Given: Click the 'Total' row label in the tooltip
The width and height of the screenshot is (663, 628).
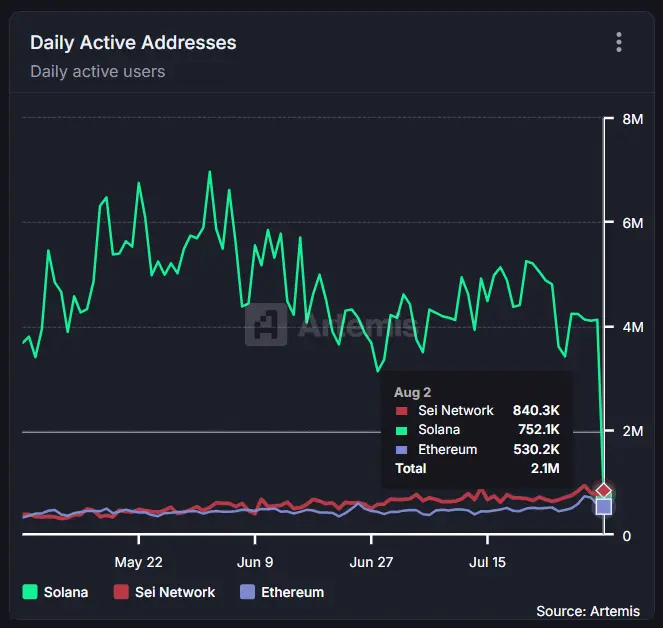Looking at the screenshot, I should (411, 469).
